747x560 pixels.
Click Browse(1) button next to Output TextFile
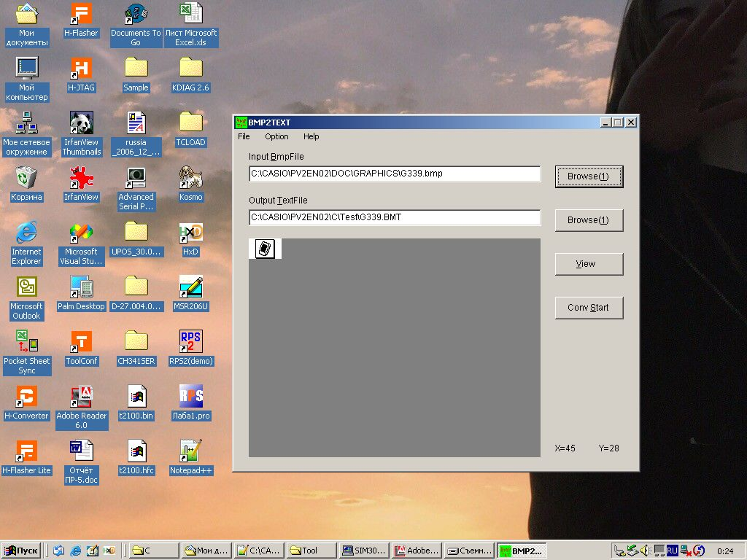[x=589, y=220]
